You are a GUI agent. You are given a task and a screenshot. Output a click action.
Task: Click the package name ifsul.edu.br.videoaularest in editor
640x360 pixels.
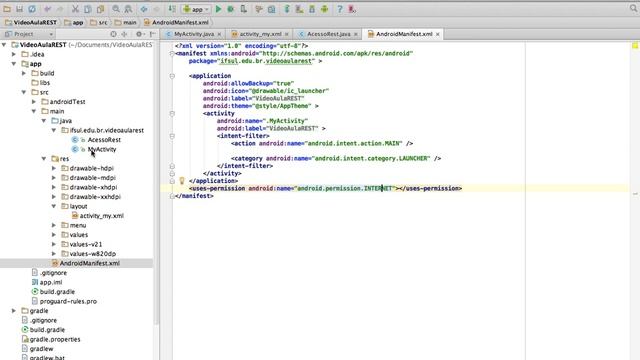[266, 61]
